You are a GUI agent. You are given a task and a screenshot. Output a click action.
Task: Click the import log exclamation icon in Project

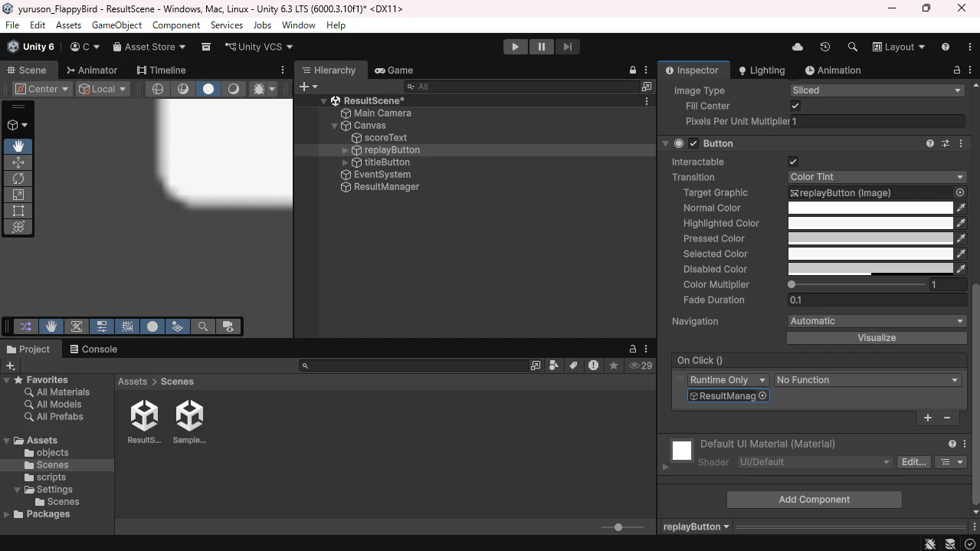pyautogui.click(x=593, y=366)
